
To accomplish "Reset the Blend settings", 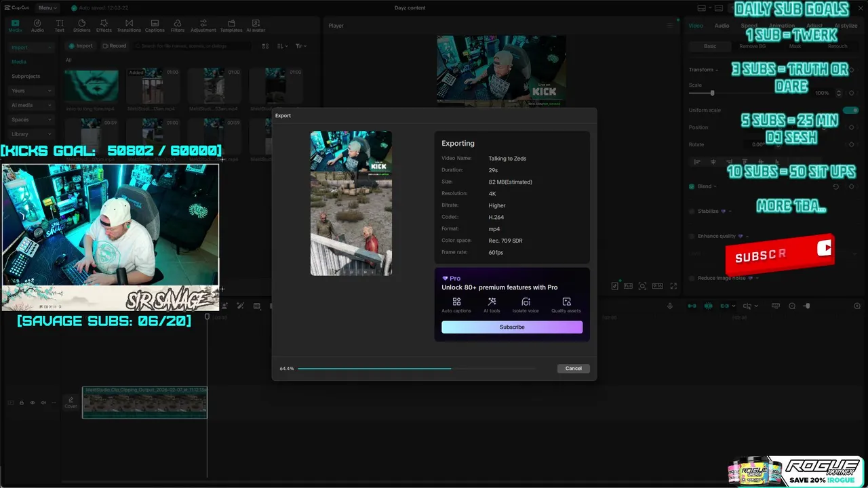I will (x=835, y=186).
